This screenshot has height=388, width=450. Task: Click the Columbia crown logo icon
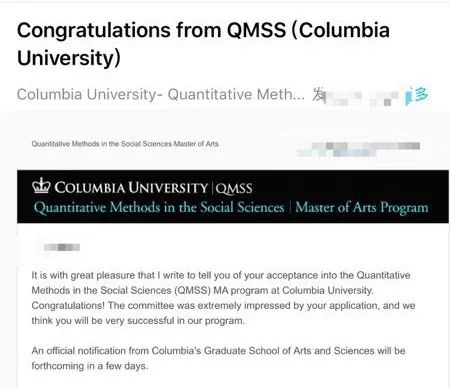(41, 185)
